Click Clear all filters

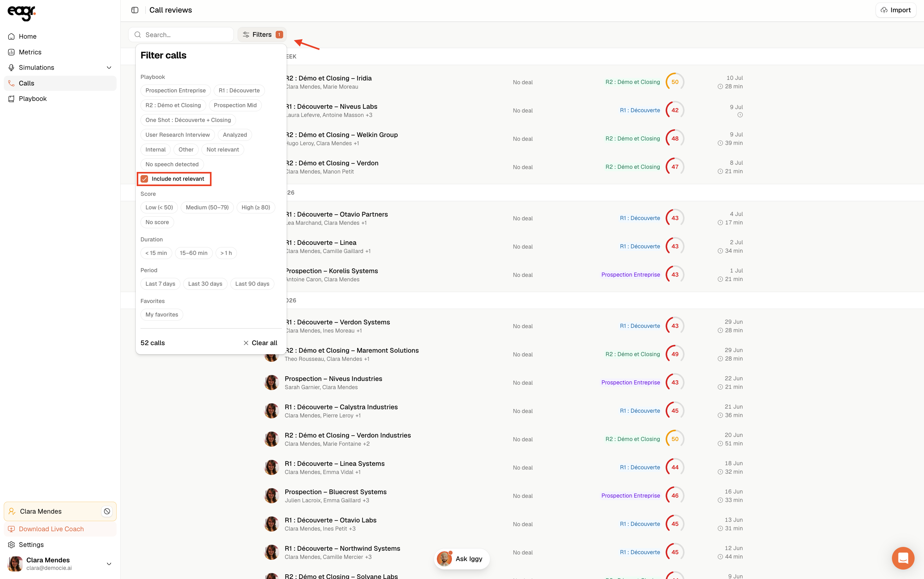click(260, 343)
